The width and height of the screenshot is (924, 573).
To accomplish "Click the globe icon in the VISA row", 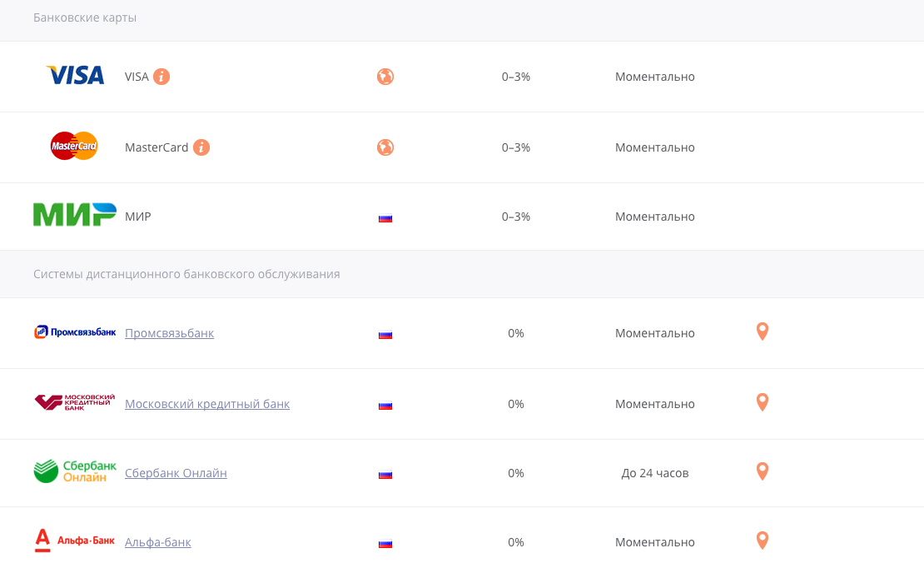I will (x=385, y=77).
